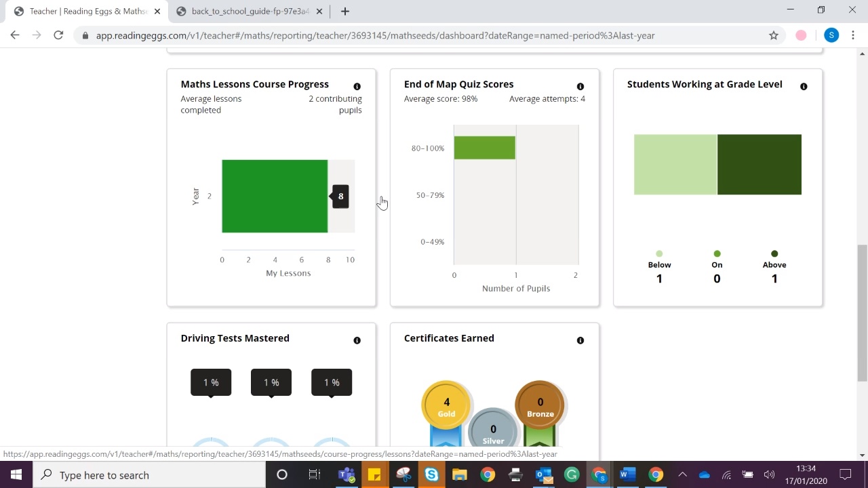
Task: Click the Above legend item
Action: pos(774,267)
